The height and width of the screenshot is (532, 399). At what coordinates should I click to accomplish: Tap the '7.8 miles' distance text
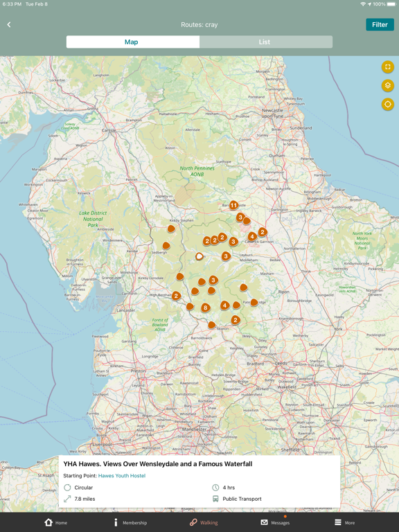(x=85, y=499)
